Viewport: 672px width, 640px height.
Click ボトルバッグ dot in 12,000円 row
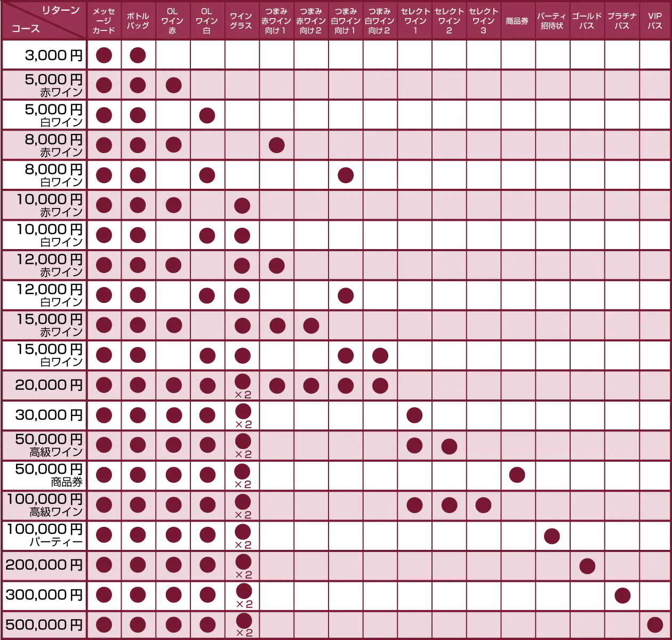pos(138,265)
